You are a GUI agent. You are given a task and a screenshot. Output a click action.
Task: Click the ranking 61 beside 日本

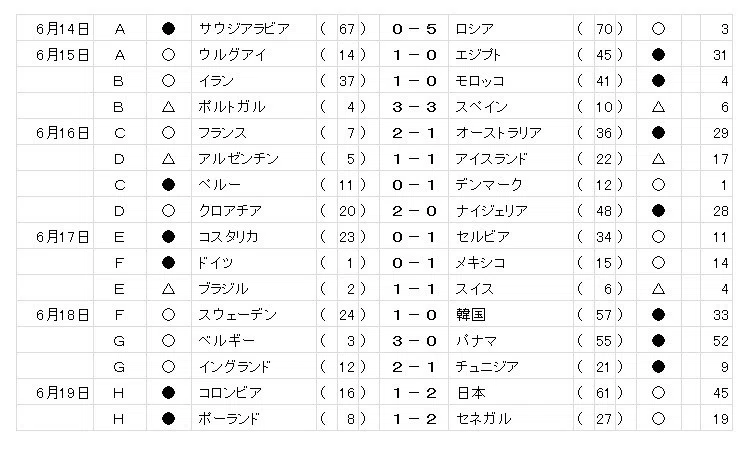coord(603,393)
